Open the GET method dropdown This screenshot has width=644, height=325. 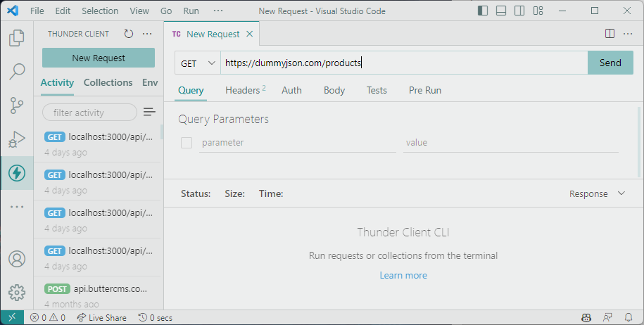[198, 63]
